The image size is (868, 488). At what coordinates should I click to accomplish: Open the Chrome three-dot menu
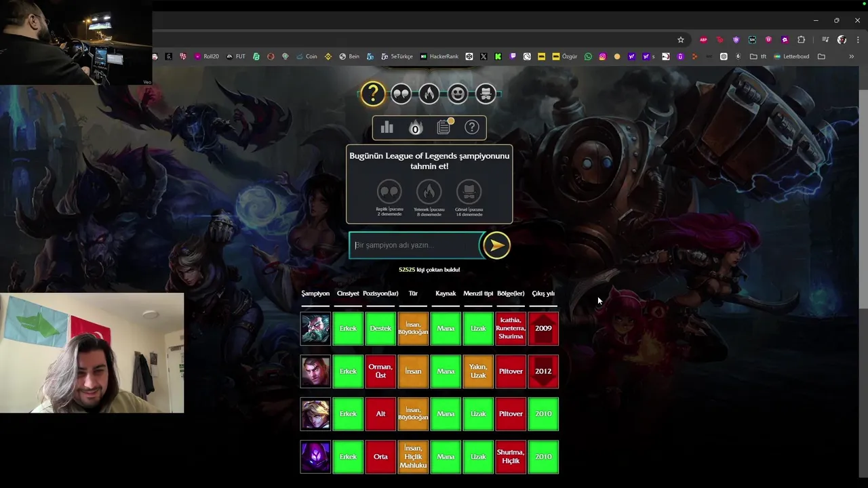[x=857, y=40]
